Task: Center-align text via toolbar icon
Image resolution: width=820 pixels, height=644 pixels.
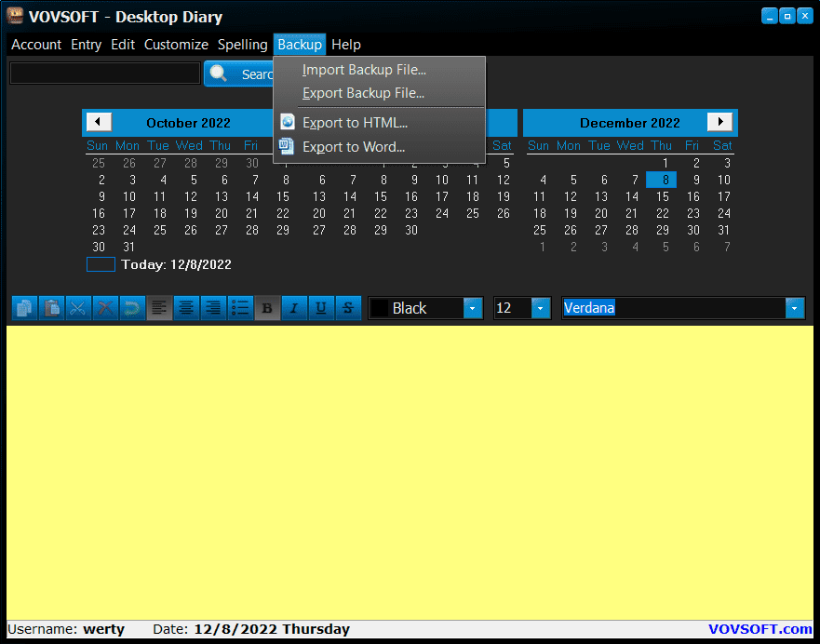Action: point(186,308)
